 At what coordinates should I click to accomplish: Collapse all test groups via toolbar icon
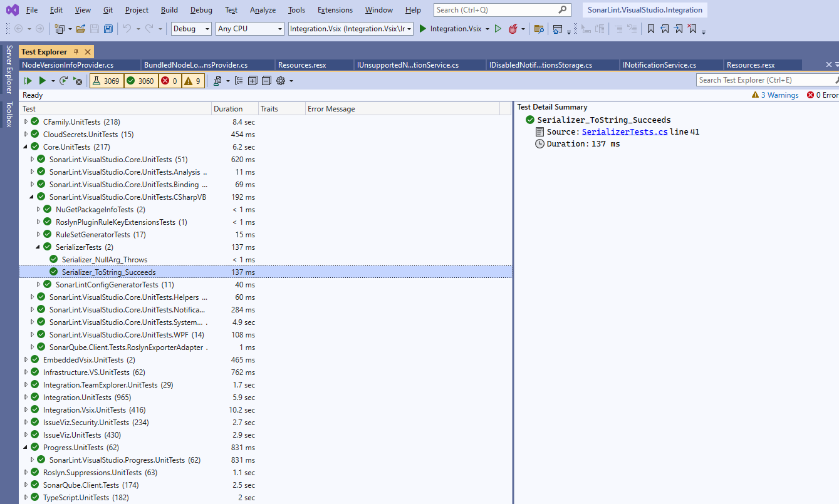266,80
